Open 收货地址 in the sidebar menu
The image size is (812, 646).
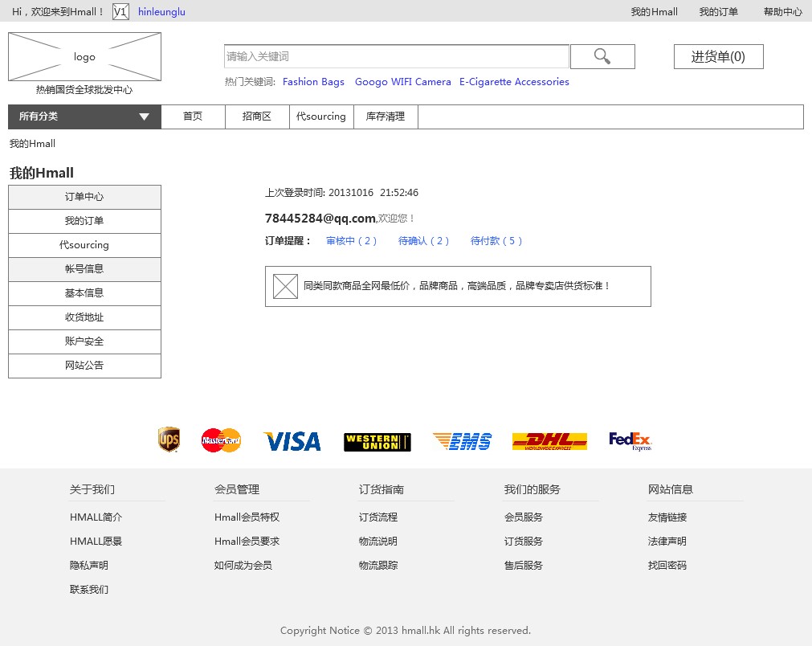(x=84, y=317)
